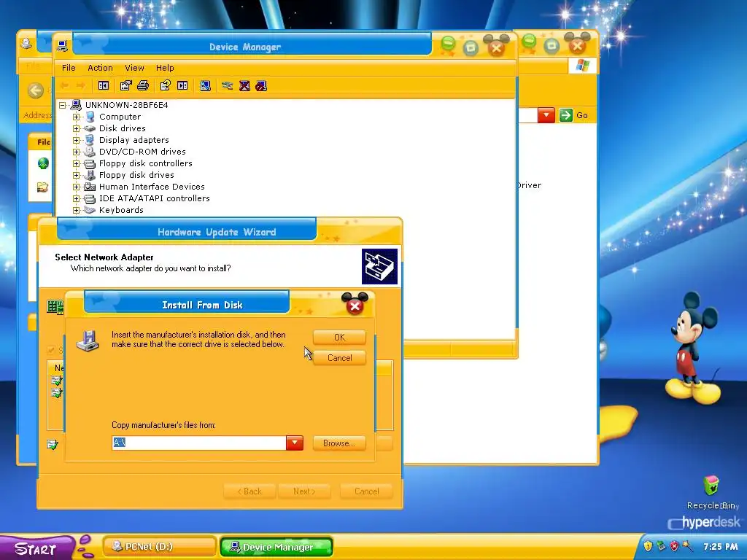Viewport: 747px width, 560px height.
Task: Click the magic wand tray icon
Action: pos(687,545)
